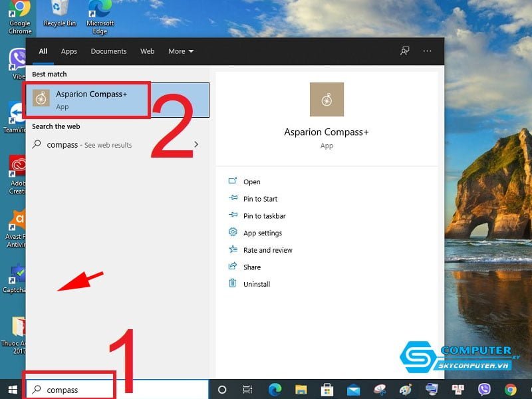Open Microsoft Store from the taskbar
532x399 pixels.
coord(327,390)
